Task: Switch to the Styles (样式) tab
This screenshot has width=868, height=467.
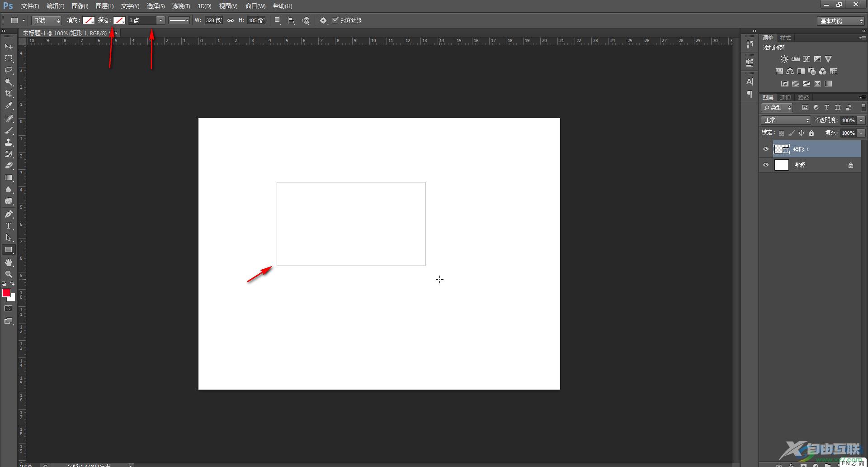Action: coord(785,38)
